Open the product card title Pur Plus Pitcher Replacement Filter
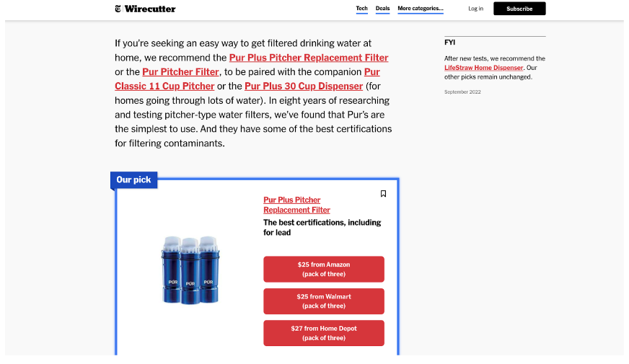 296,205
